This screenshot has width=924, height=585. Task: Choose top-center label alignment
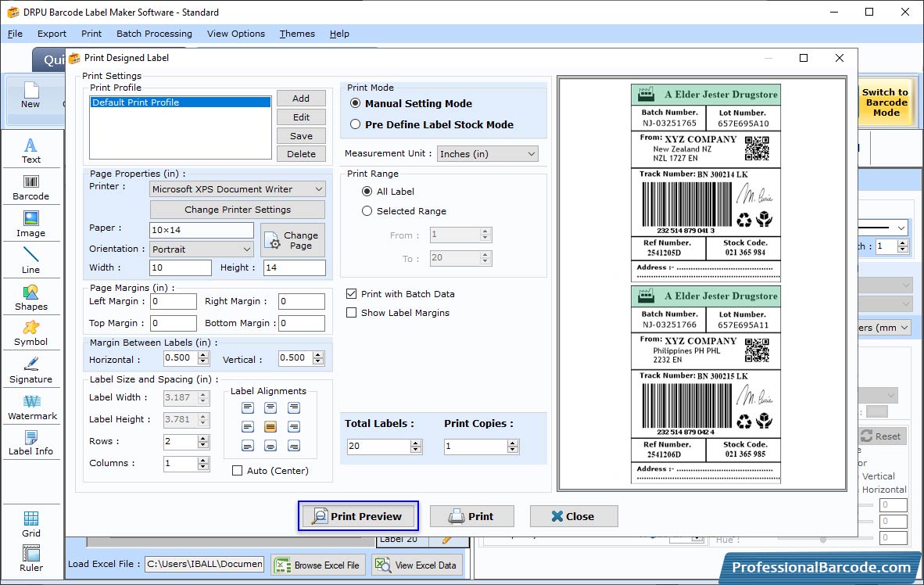point(270,407)
